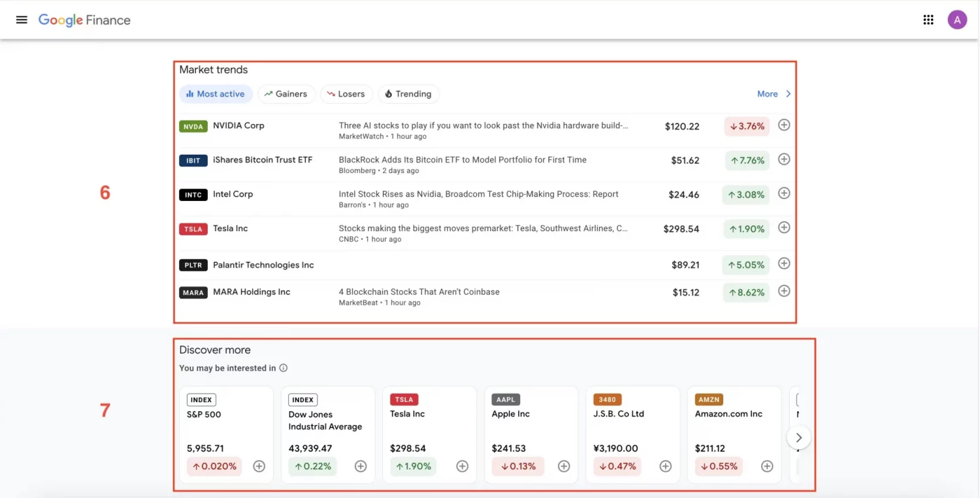Switch to the Trending tab
Image resolution: width=980 pixels, height=498 pixels.
408,94
